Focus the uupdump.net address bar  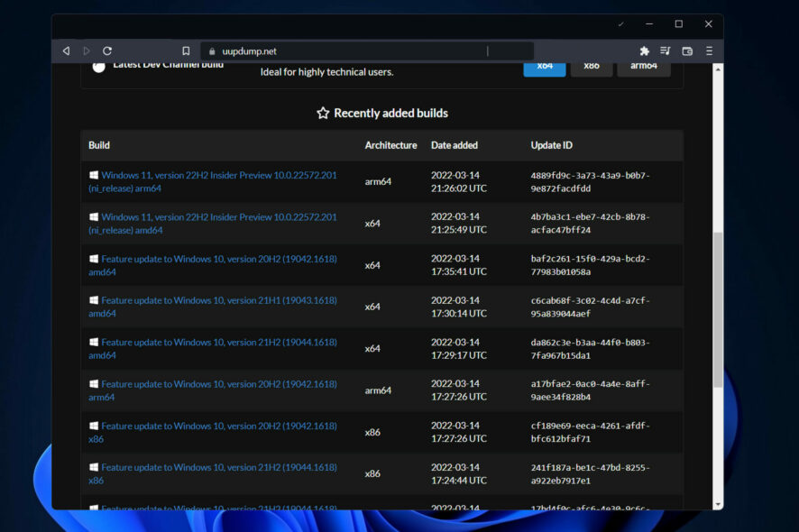(x=367, y=51)
